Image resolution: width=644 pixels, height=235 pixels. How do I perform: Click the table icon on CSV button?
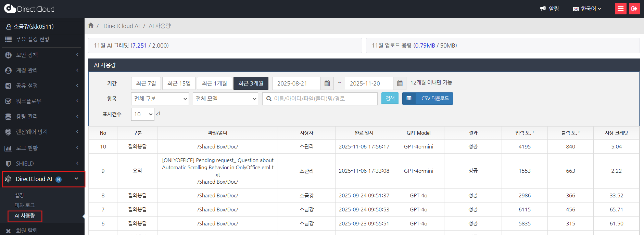(409, 99)
